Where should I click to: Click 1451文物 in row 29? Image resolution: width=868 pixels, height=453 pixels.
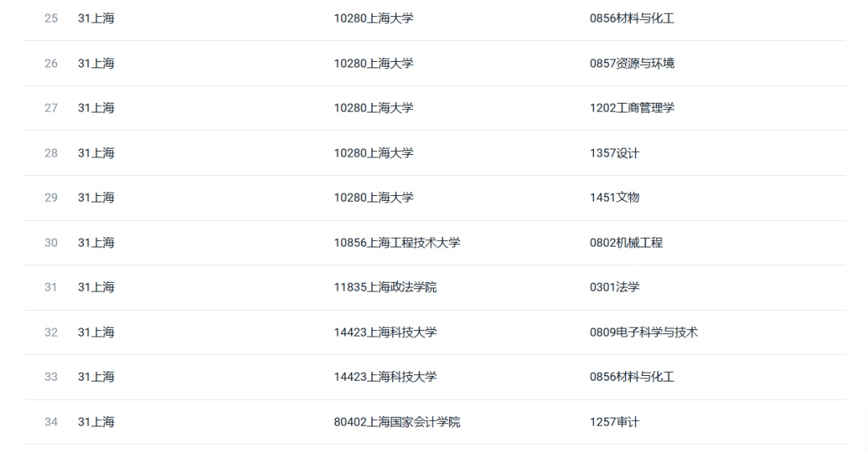point(614,198)
